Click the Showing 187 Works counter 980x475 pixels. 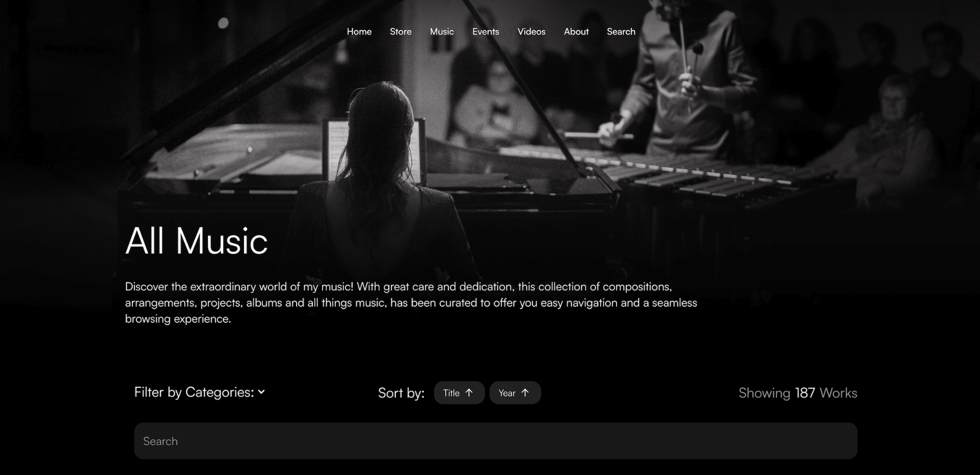798,393
